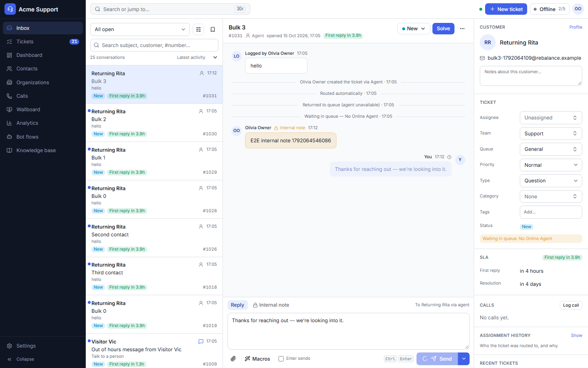Open the Knowledge base
The image size is (588, 368).
tap(43, 150)
